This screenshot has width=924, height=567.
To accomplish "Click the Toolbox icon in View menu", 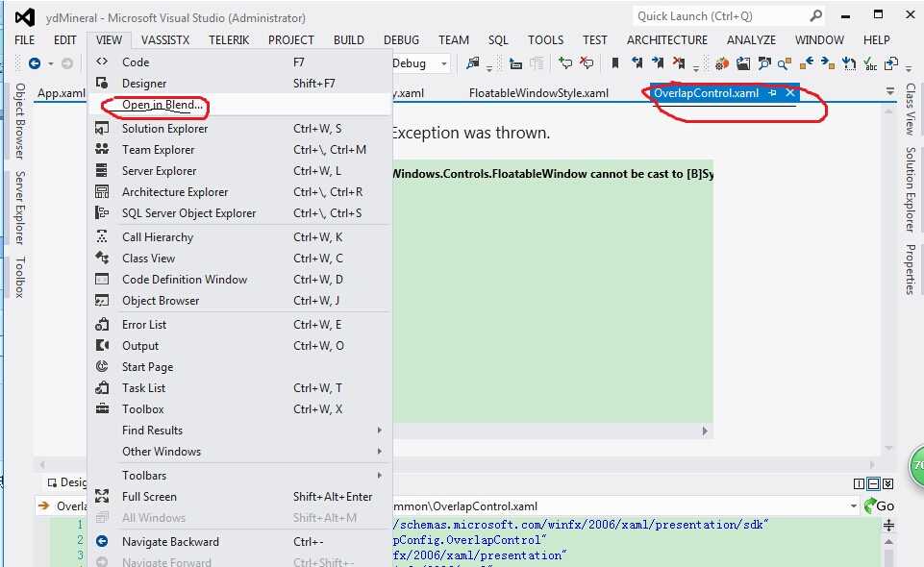I will (x=102, y=408).
